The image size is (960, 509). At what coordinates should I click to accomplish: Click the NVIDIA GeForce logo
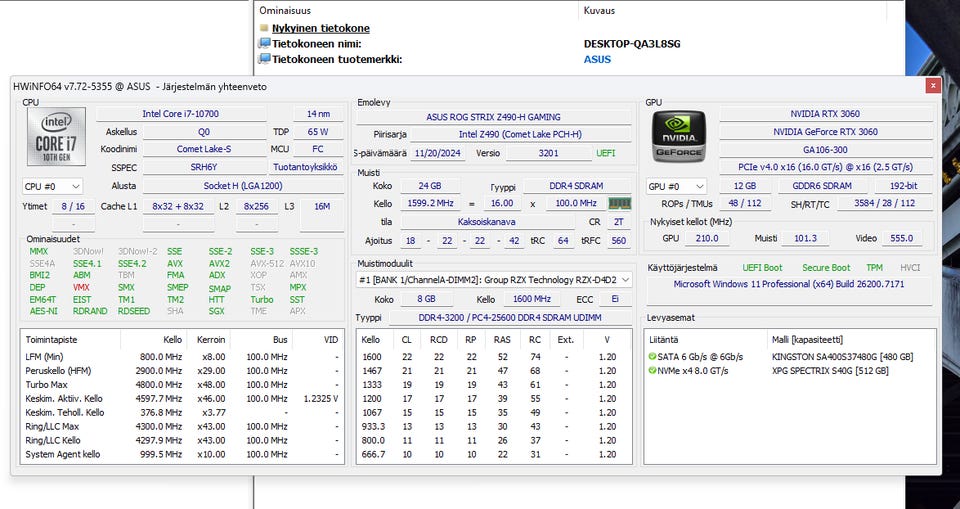pyautogui.click(x=679, y=137)
